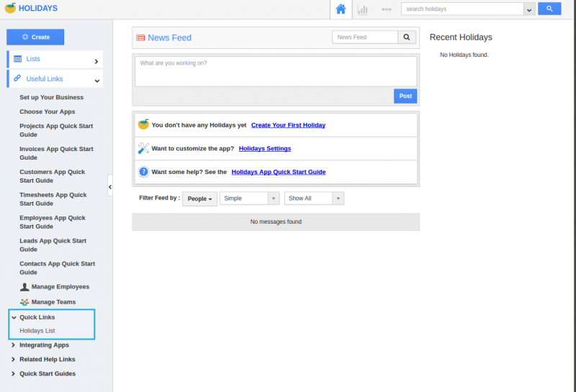Open the People filter dropdown
This screenshot has height=392, width=576.
[x=199, y=199]
